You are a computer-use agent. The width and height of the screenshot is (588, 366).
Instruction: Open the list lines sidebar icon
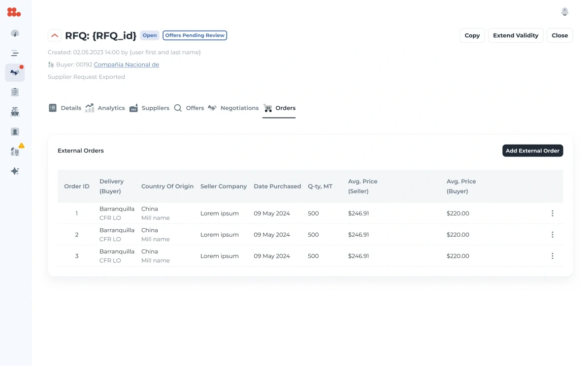[x=15, y=53]
